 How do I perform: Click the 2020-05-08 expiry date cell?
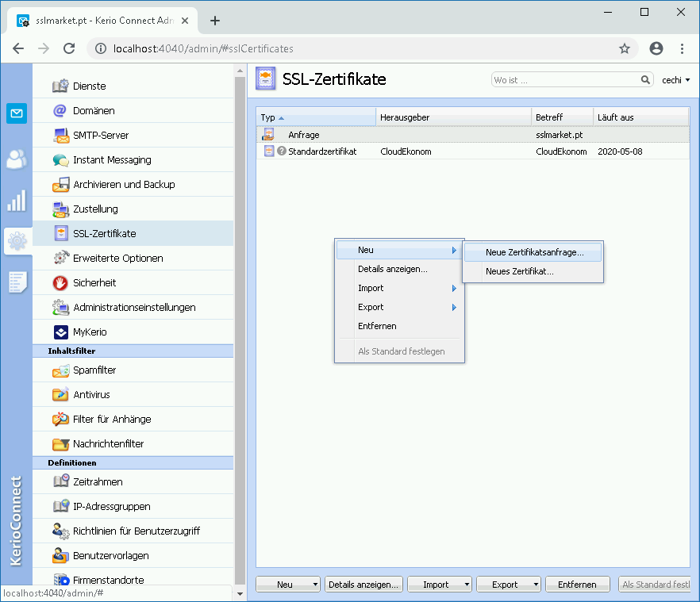point(620,151)
